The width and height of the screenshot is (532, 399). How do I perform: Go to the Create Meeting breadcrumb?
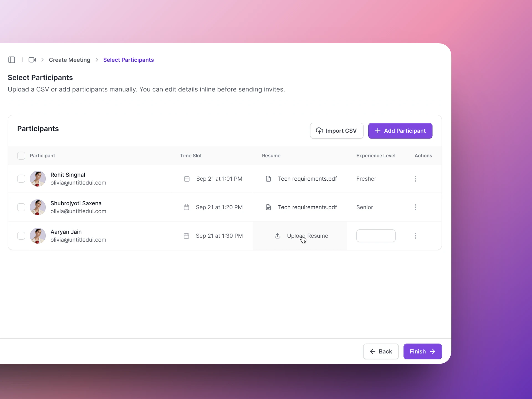(x=70, y=60)
